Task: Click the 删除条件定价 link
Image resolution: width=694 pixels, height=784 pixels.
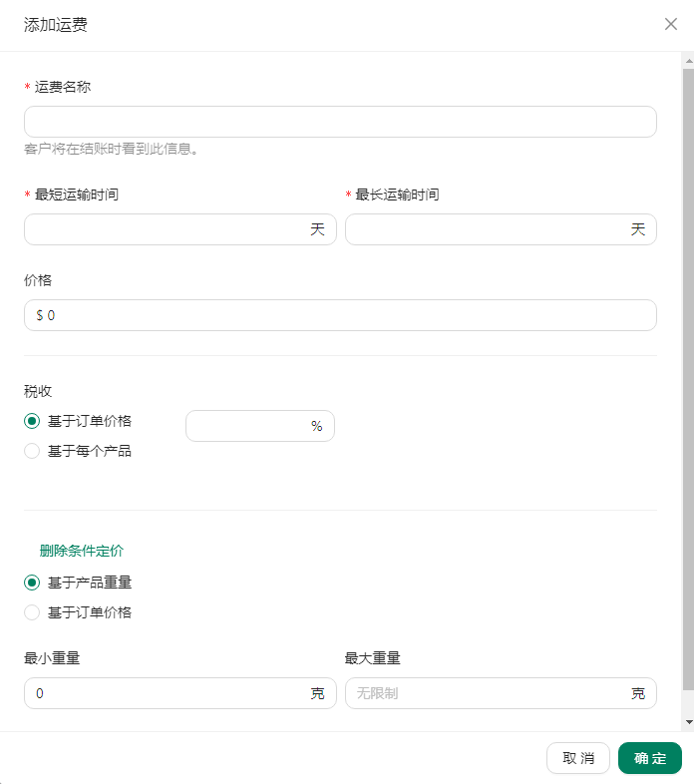Action: tap(82, 551)
